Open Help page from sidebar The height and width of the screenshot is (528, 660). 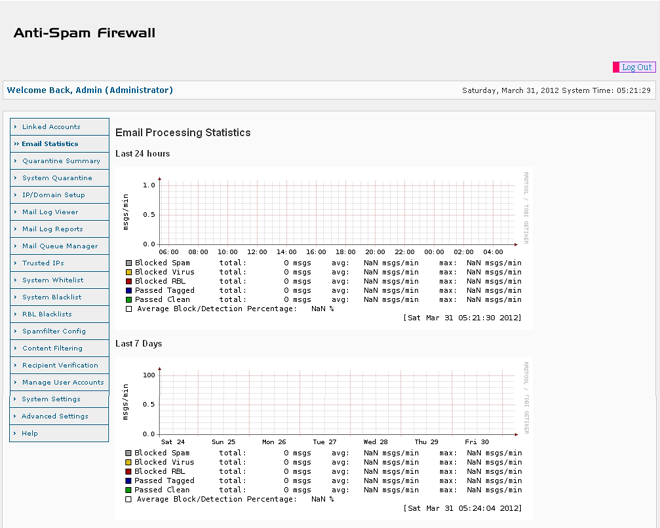pos(59,433)
